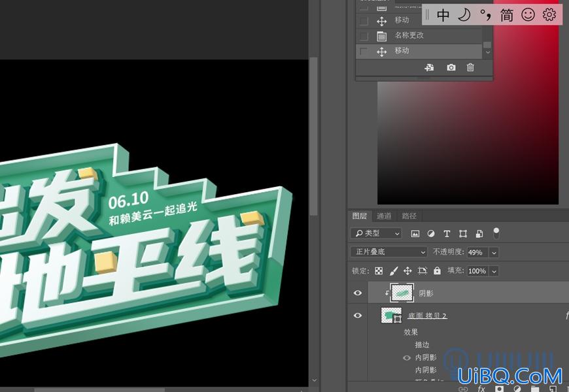Create new document from current history state
Screen dimensions: 569x392
(429, 67)
